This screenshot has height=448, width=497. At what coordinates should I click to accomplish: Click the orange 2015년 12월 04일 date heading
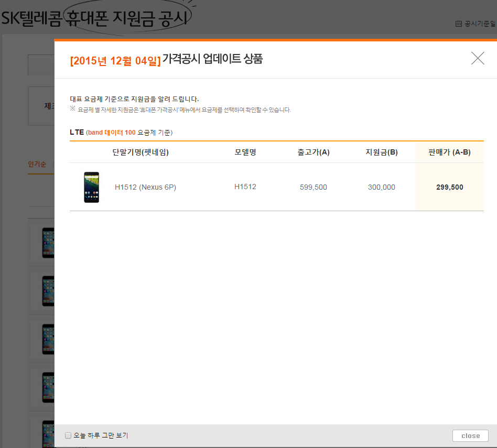[x=115, y=60]
